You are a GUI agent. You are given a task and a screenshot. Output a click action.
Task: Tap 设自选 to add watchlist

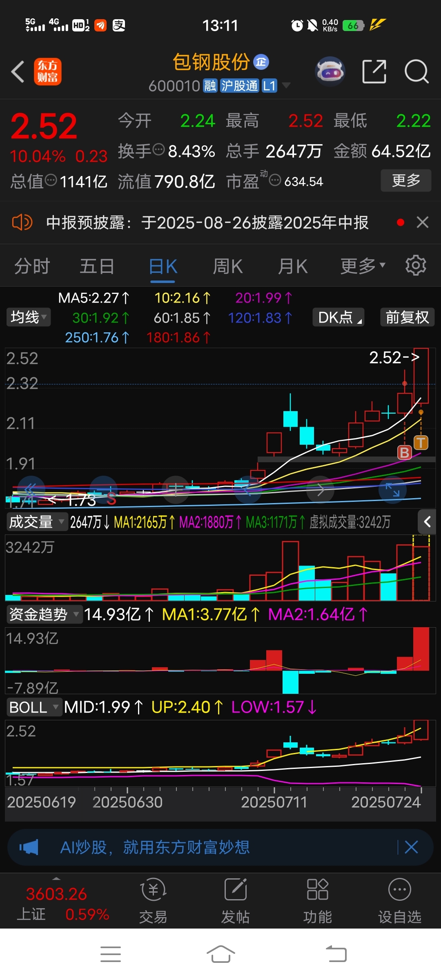point(400,901)
